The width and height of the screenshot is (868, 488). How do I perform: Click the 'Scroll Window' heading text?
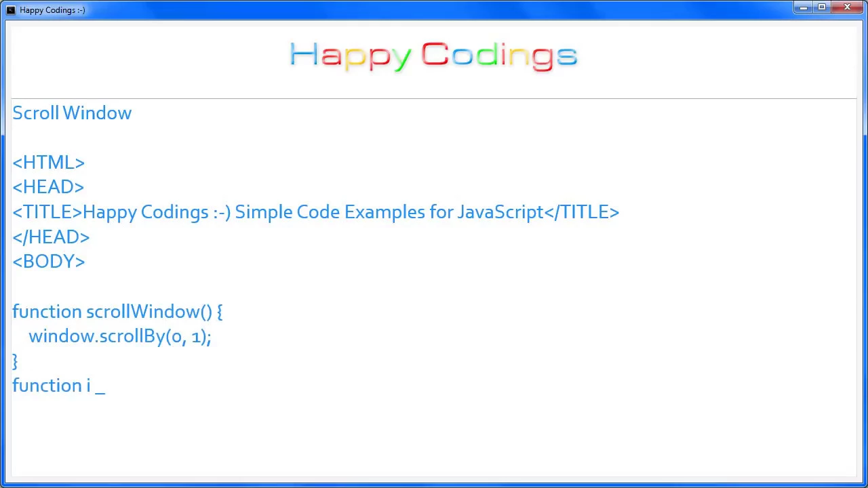coord(72,113)
